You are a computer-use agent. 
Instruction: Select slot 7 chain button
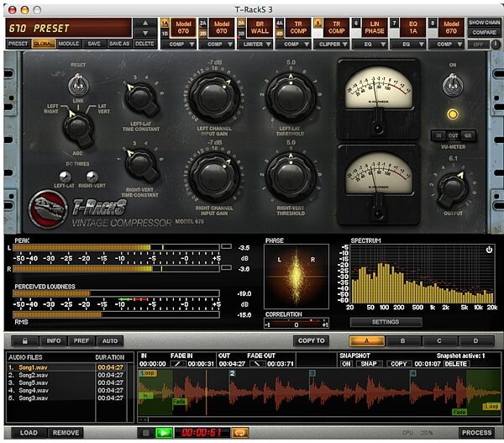click(395, 24)
